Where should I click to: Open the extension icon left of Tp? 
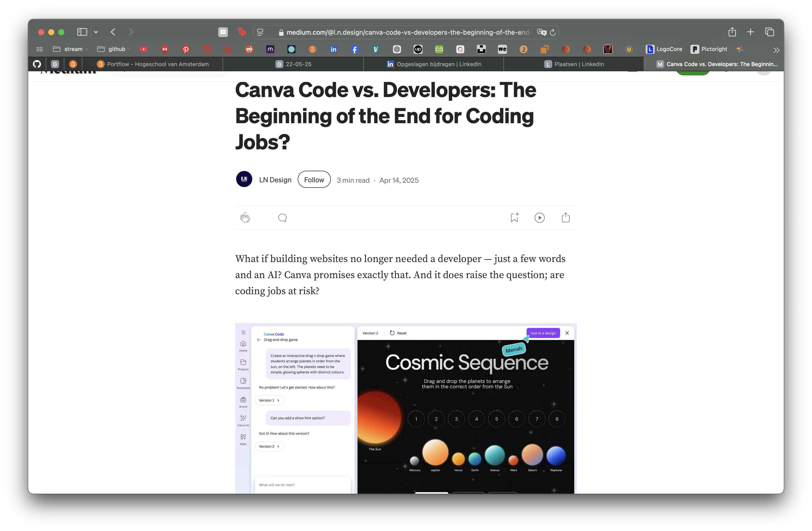[x=223, y=32]
